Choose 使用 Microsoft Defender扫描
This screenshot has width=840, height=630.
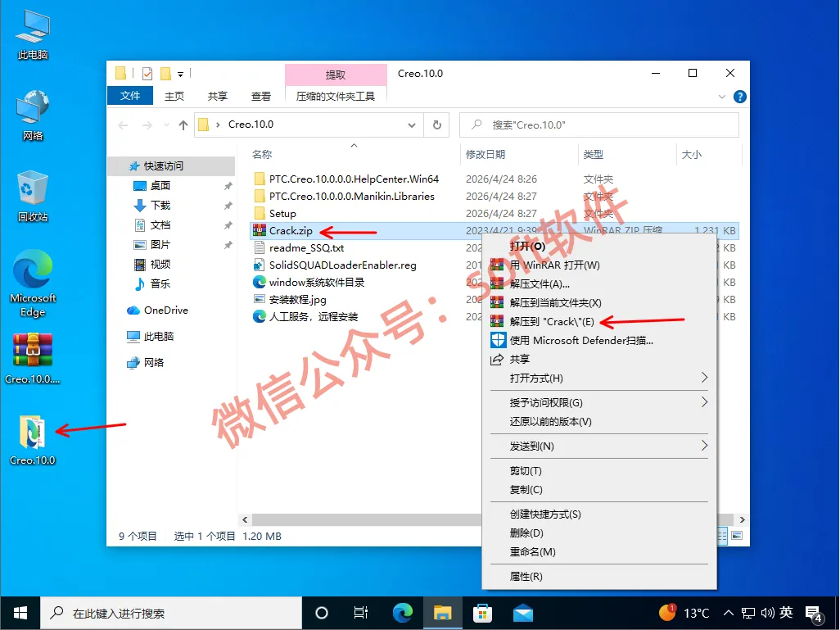pos(599,340)
